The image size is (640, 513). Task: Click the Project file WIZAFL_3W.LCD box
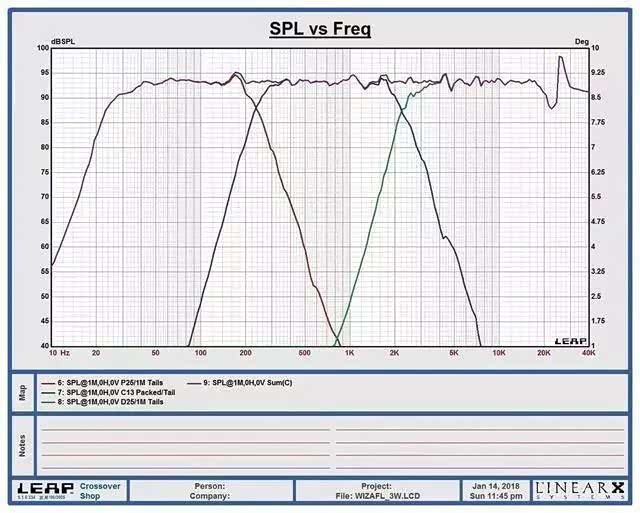(x=377, y=490)
